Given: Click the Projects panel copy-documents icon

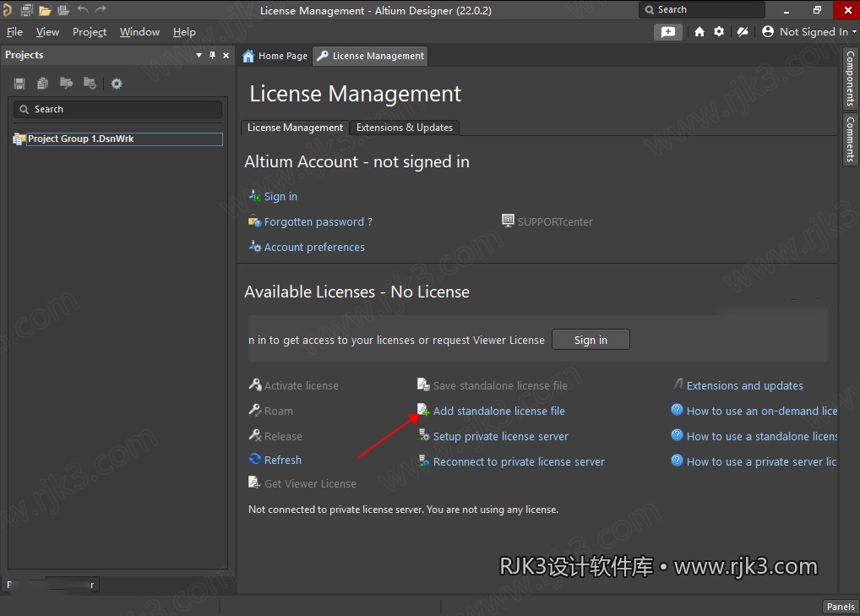Looking at the screenshot, I should click(x=42, y=84).
